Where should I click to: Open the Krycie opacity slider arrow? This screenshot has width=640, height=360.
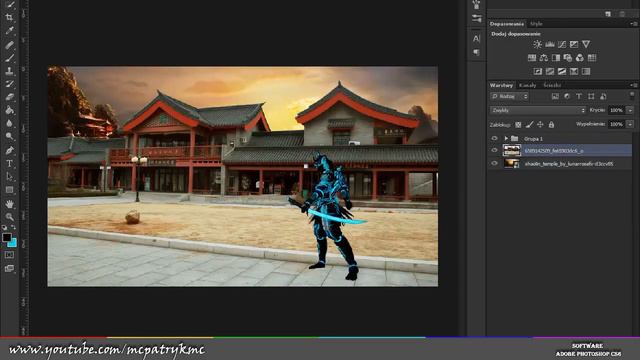tap(630, 110)
